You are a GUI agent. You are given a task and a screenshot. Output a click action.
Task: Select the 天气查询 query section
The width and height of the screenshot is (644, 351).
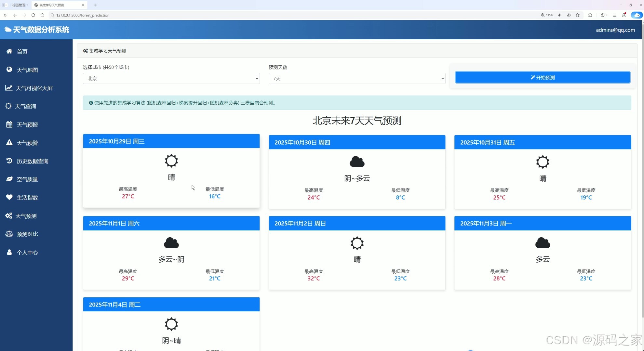point(26,106)
